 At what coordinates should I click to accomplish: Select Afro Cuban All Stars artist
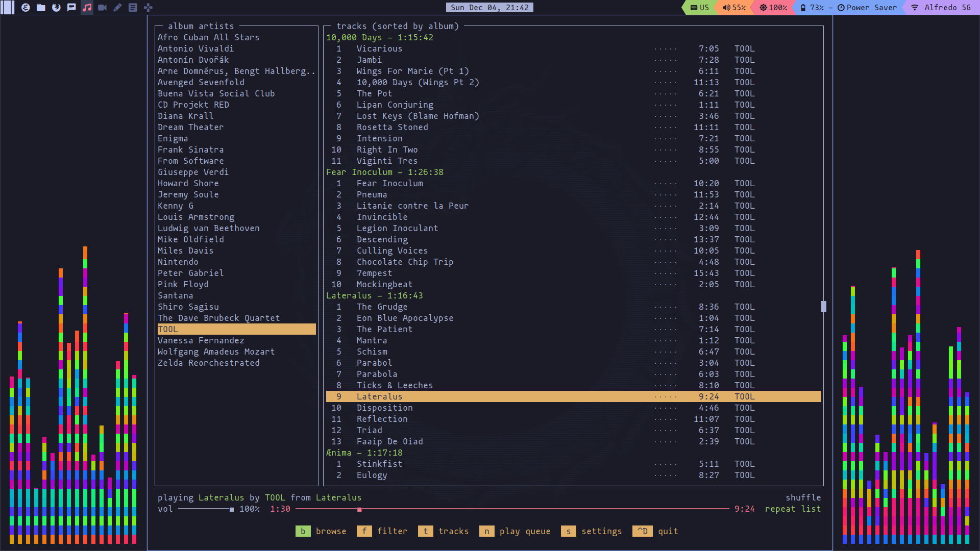208,37
